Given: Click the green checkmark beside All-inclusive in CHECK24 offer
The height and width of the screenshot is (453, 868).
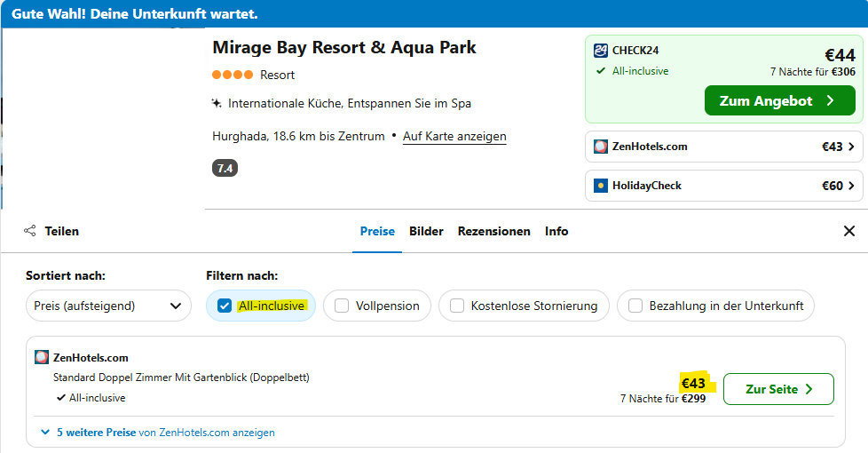Looking at the screenshot, I should (x=601, y=71).
